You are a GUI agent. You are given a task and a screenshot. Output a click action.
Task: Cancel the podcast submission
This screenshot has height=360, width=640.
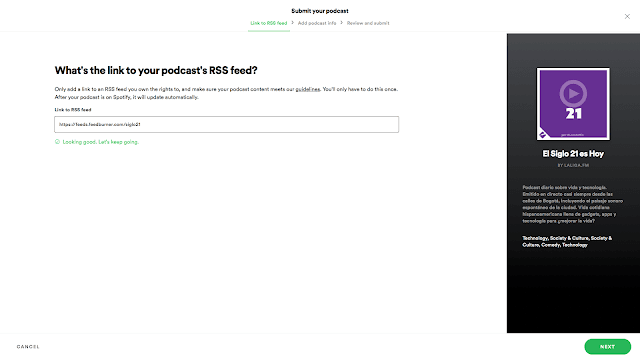[x=28, y=347]
